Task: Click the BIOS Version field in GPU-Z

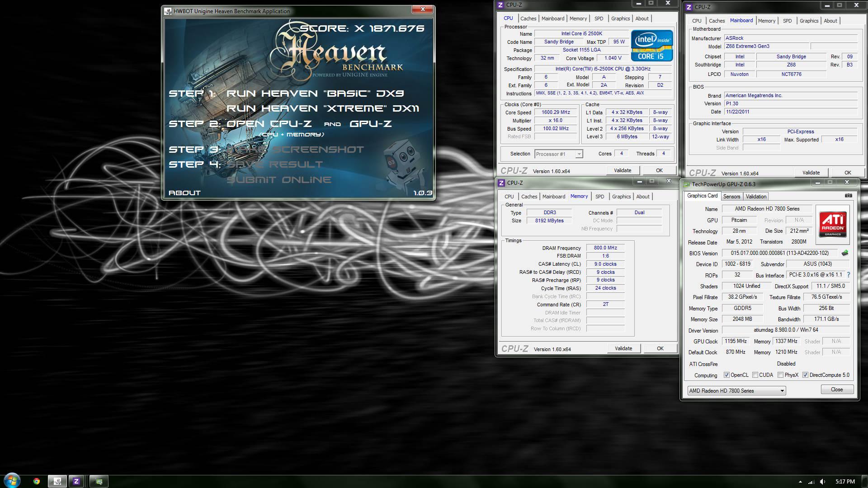Action: click(780, 253)
